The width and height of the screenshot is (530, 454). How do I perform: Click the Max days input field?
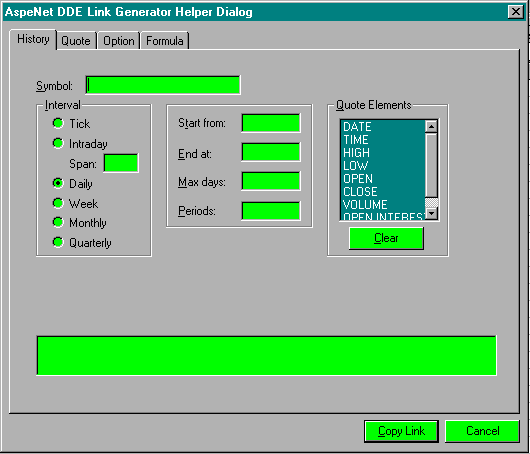pyautogui.click(x=271, y=181)
